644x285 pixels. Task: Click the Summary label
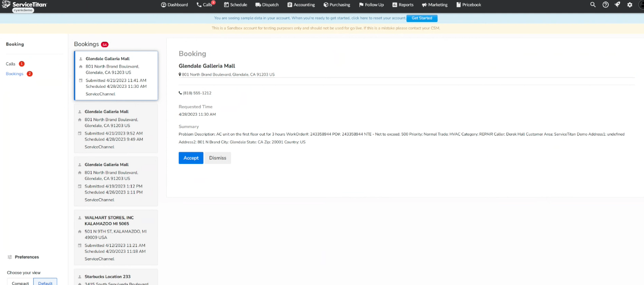pyautogui.click(x=189, y=126)
